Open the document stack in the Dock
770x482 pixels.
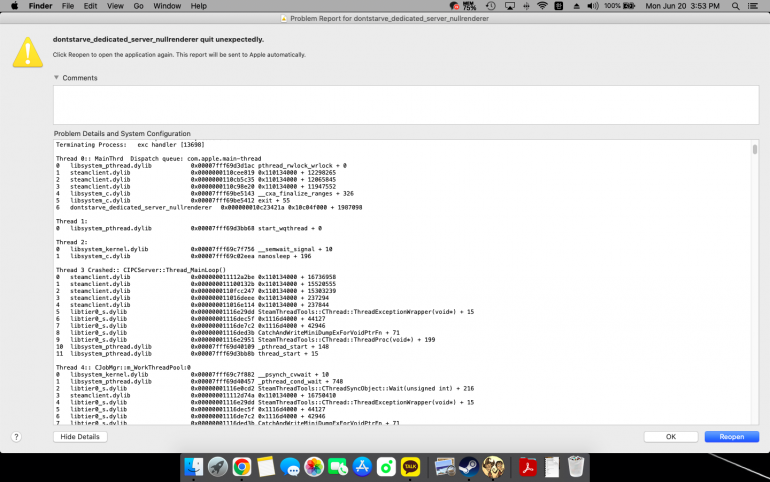[552, 467]
